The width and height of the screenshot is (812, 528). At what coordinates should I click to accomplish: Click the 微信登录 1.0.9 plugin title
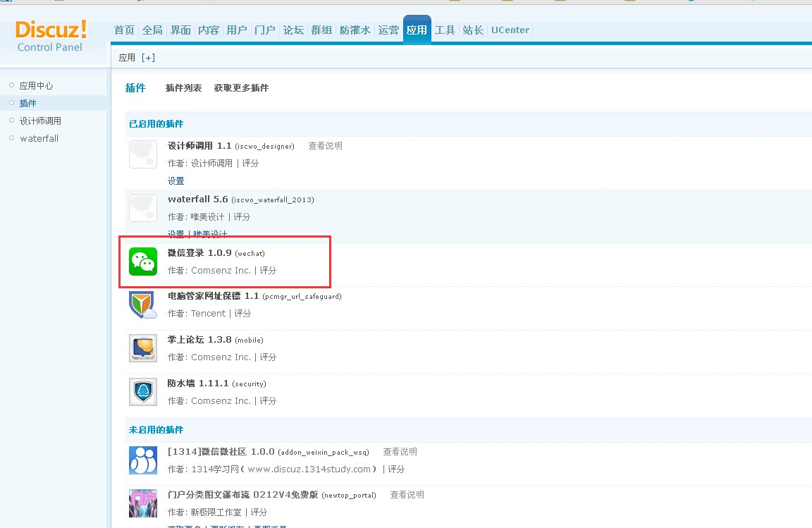[199, 253]
